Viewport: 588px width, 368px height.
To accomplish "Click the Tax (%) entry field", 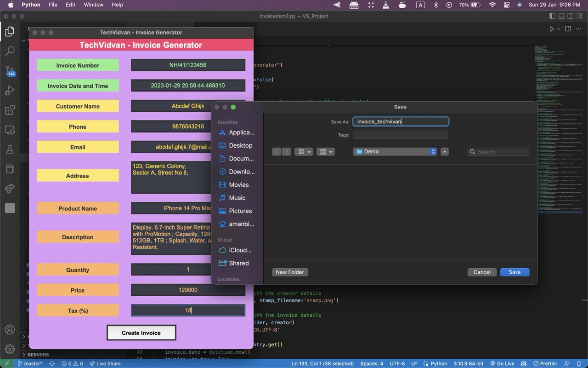I will (x=188, y=310).
